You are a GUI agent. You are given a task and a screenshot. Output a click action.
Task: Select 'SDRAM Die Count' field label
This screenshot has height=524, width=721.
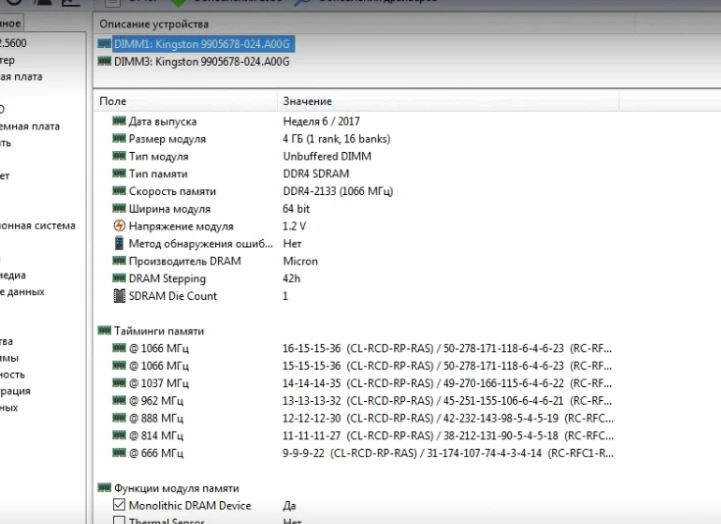[172, 296]
